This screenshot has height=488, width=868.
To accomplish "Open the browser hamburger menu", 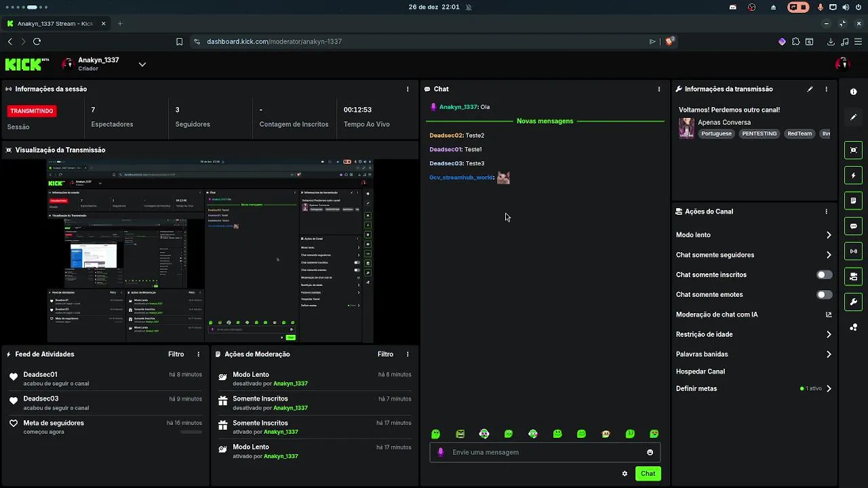I will 859,41.
